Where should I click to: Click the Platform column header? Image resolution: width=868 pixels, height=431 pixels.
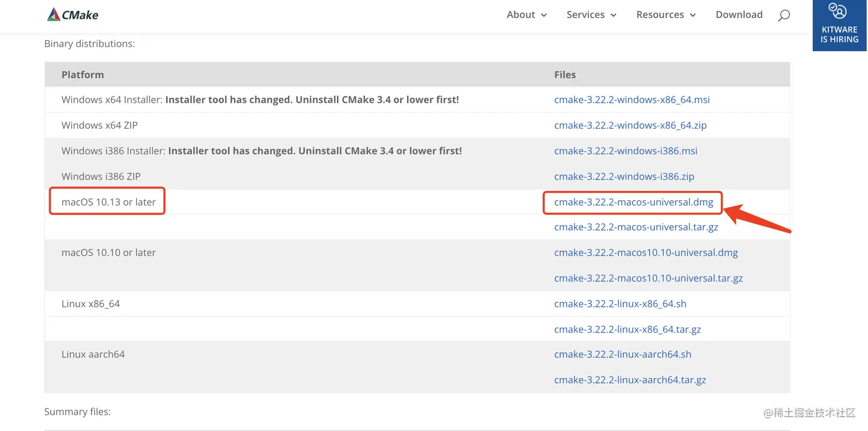(x=83, y=75)
